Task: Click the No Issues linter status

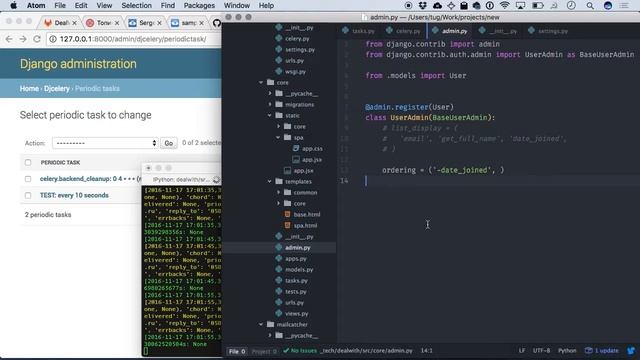Action: click(300, 351)
